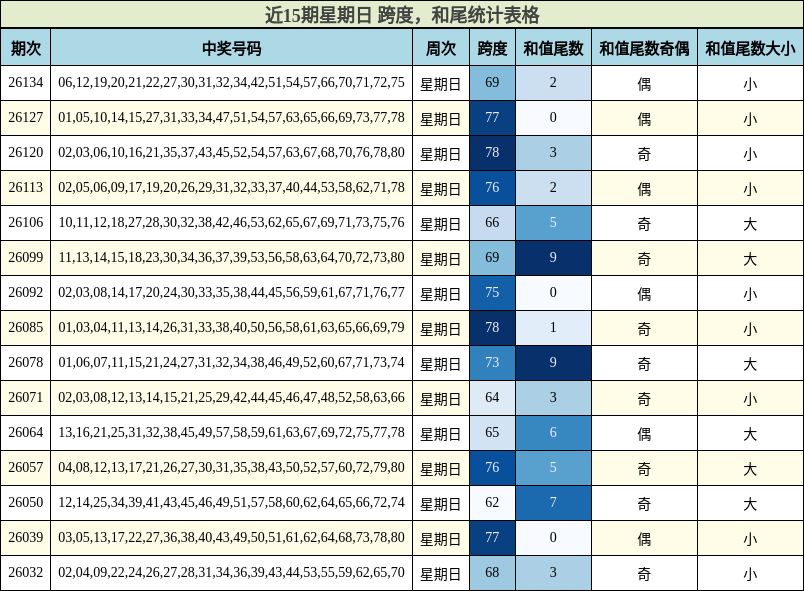The height and width of the screenshot is (591, 804).
Task: Select period number 26071
Action: click(x=26, y=397)
